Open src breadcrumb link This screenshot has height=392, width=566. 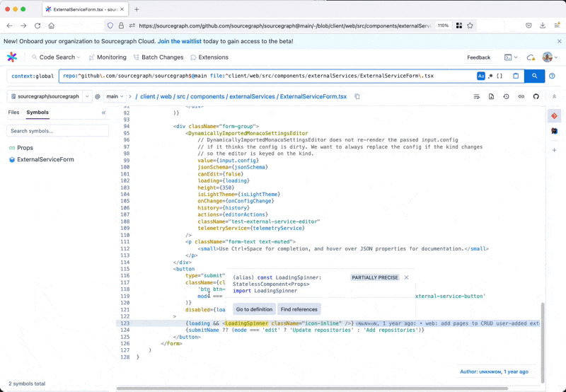coord(181,96)
